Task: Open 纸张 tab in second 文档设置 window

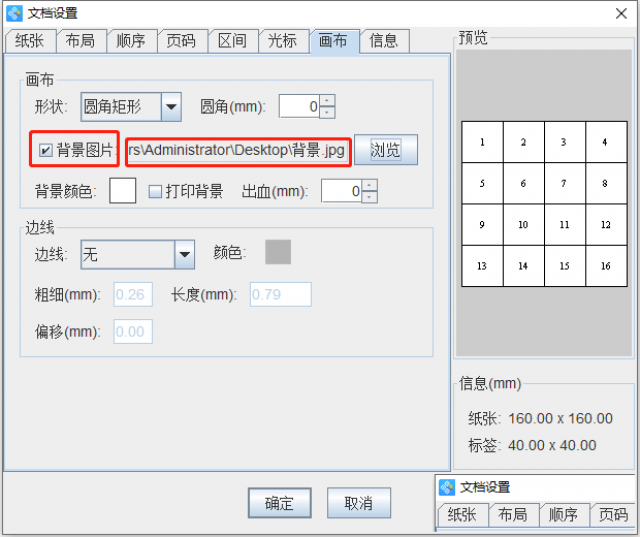Action: 463,515
